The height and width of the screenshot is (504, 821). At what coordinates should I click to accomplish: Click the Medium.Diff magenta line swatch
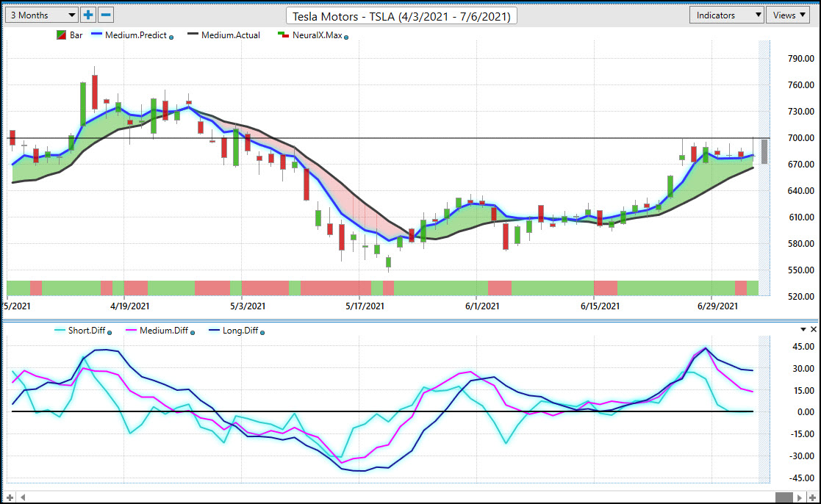pyautogui.click(x=130, y=330)
